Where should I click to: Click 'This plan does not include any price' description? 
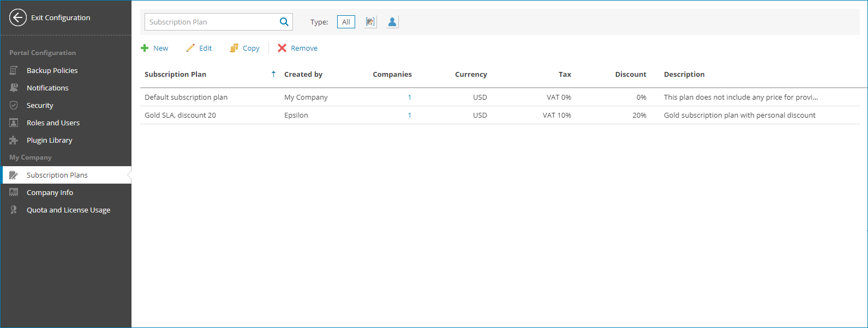point(741,97)
